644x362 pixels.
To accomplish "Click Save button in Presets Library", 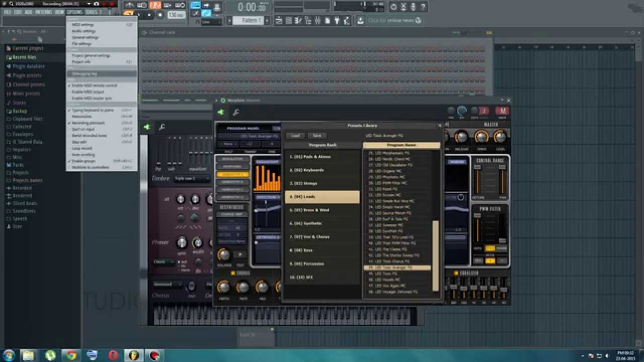I will (x=317, y=135).
